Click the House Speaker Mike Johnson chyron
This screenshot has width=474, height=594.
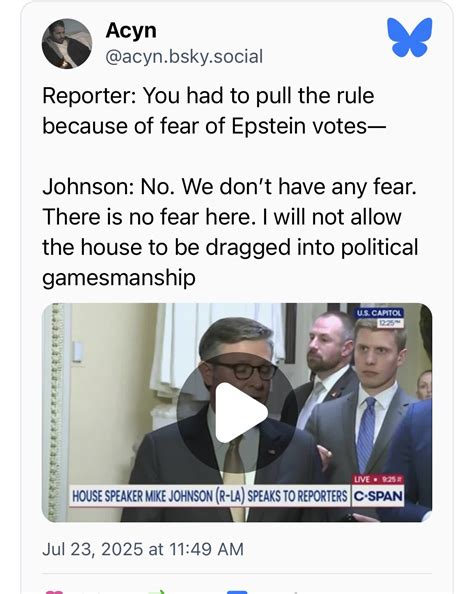coord(210,496)
